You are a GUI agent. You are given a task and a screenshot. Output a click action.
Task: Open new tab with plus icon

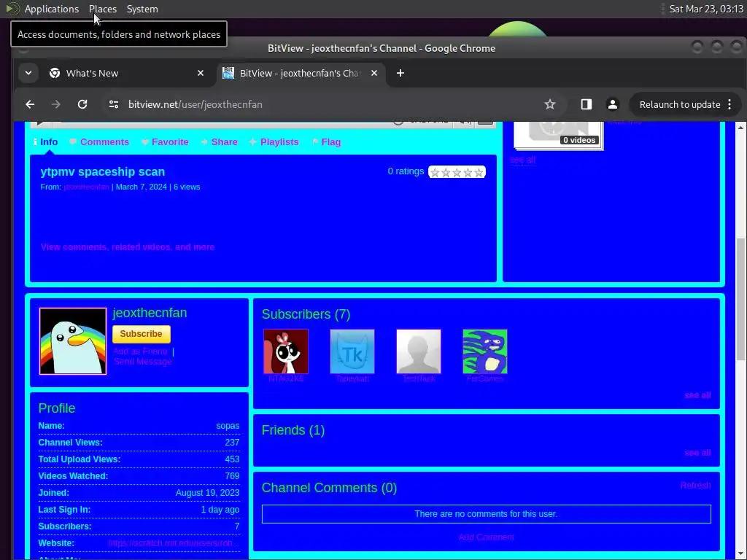[400, 73]
